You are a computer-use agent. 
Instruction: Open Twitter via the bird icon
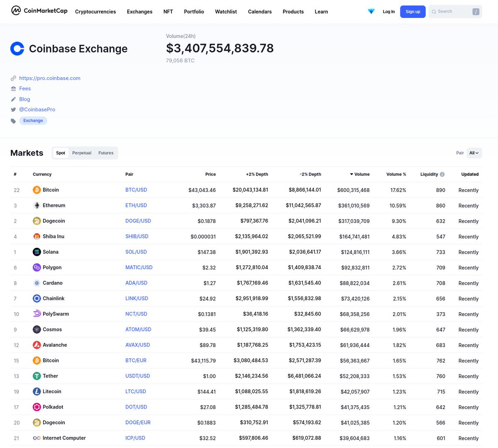coord(13,109)
